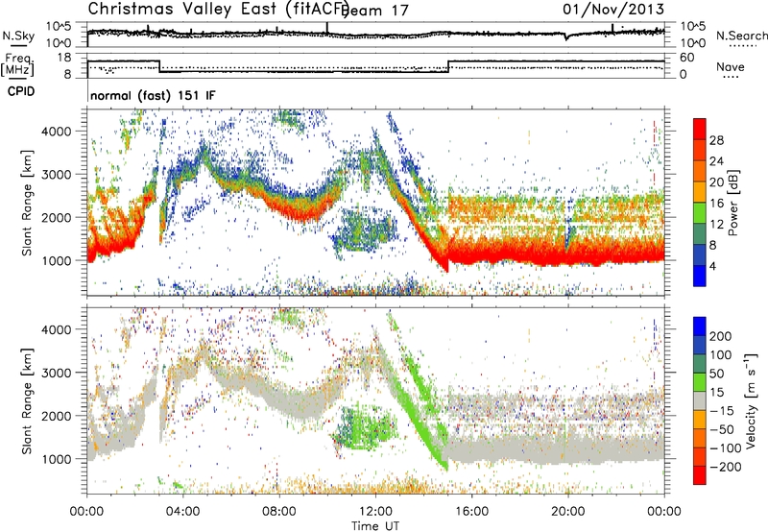Click the Time UT axis title
768x532 pixels.
(x=375, y=526)
